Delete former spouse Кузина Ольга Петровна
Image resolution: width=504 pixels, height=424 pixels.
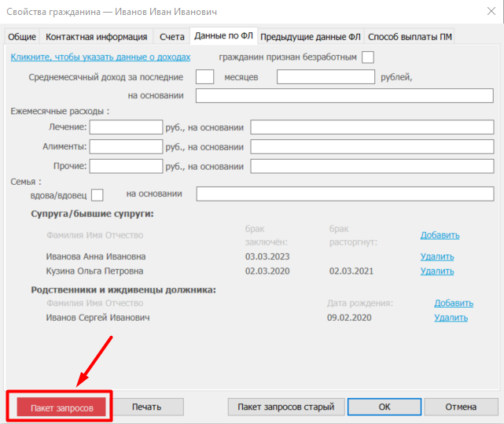[437, 271]
